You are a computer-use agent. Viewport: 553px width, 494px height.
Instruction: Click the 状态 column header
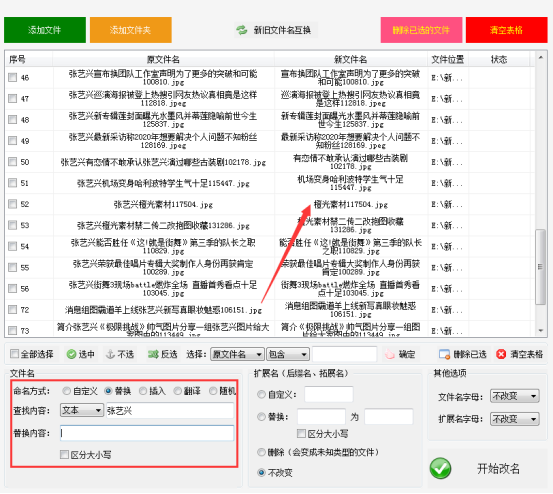[499, 59]
